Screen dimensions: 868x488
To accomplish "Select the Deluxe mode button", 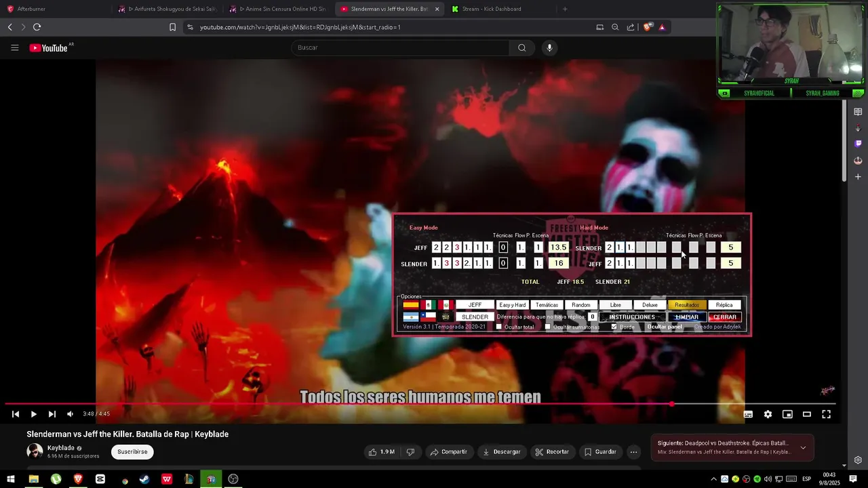I will 650,305.
